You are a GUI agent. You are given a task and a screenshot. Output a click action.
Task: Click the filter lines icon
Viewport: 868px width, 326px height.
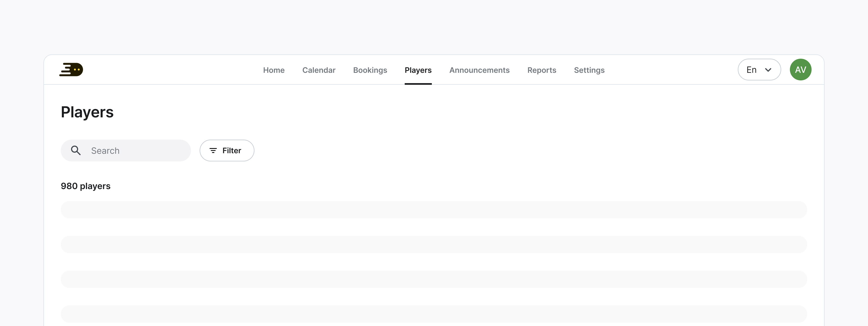(x=213, y=151)
